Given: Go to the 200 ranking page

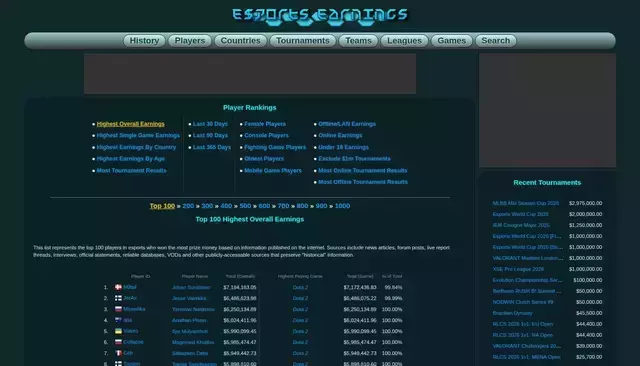Looking at the screenshot, I should [x=188, y=206].
